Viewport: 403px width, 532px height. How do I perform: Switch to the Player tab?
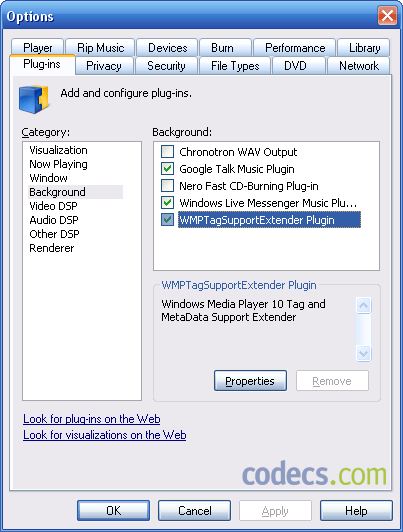click(37, 48)
